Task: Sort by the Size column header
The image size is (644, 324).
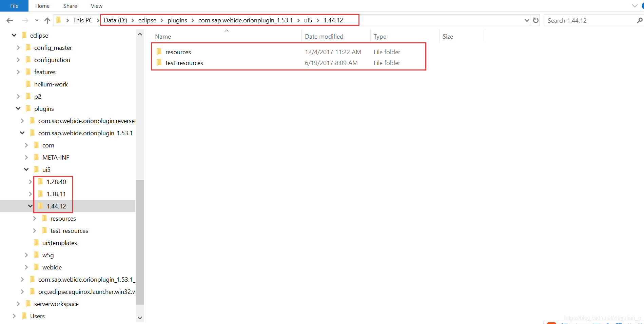Action: click(x=448, y=36)
